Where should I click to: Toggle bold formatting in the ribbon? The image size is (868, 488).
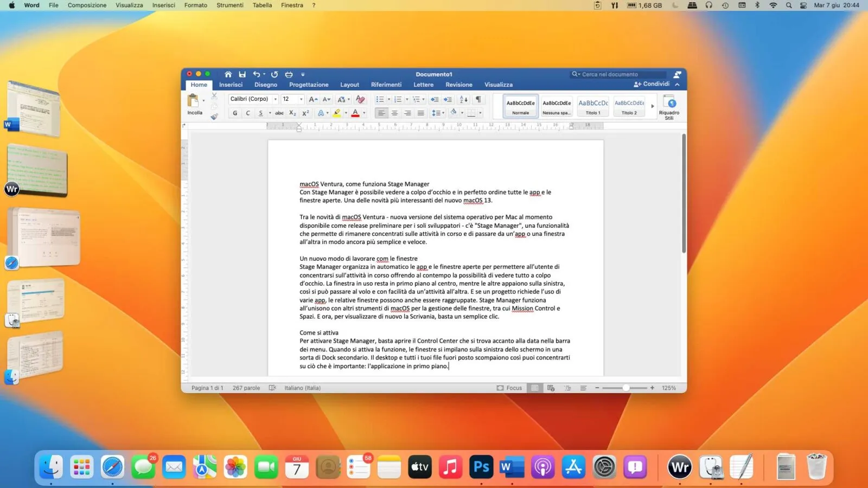235,113
